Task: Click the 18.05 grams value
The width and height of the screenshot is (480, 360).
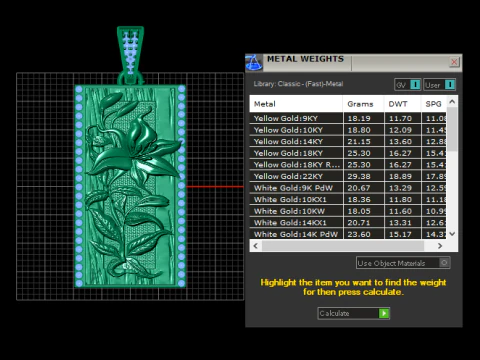Action: coord(359,211)
